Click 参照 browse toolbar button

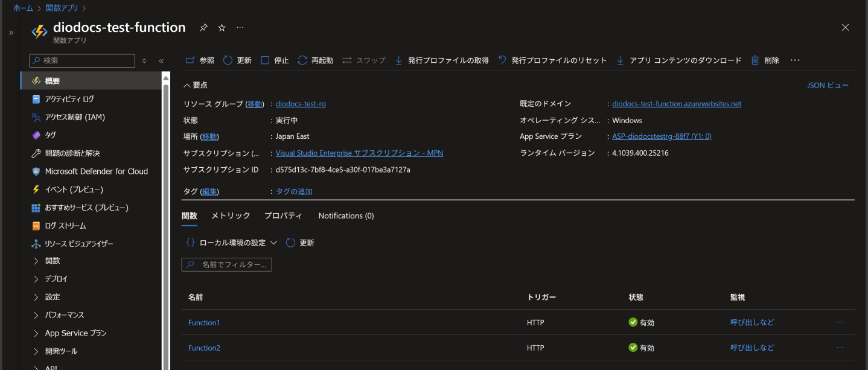tap(200, 60)
